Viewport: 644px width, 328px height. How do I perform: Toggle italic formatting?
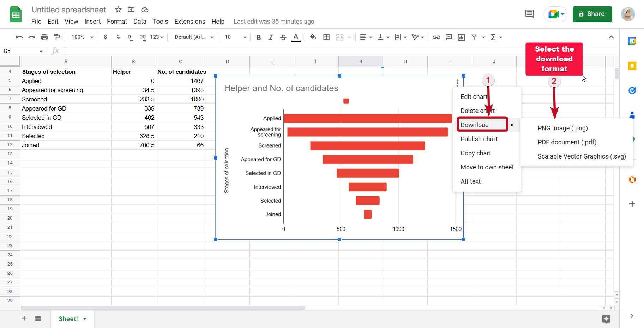tap(271, 37)
